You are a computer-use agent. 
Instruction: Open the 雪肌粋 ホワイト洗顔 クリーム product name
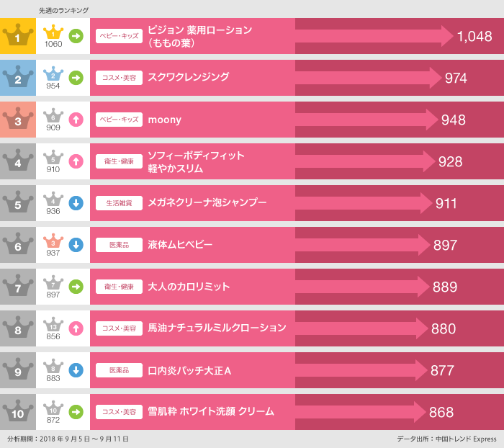[210, 412]
